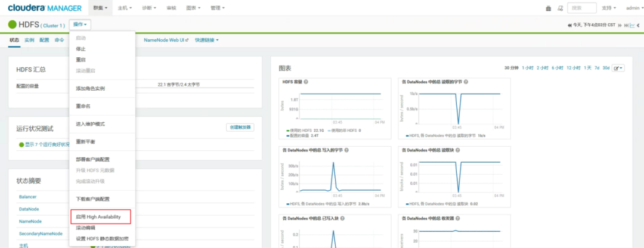Image resolution: width=644 pixels, height=248 pixels.
Task: Choose 重启 in the 操作 menu
Action: [81, 60]
